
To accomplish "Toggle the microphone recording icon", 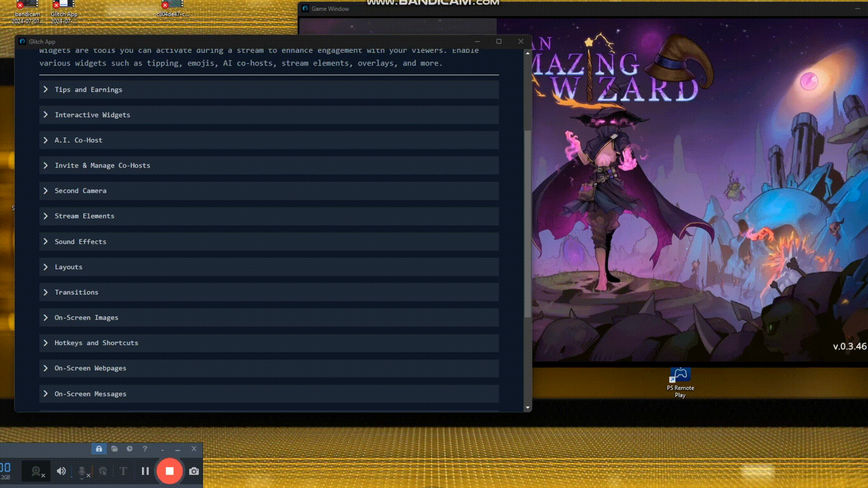I will click(x=82, y=471).
